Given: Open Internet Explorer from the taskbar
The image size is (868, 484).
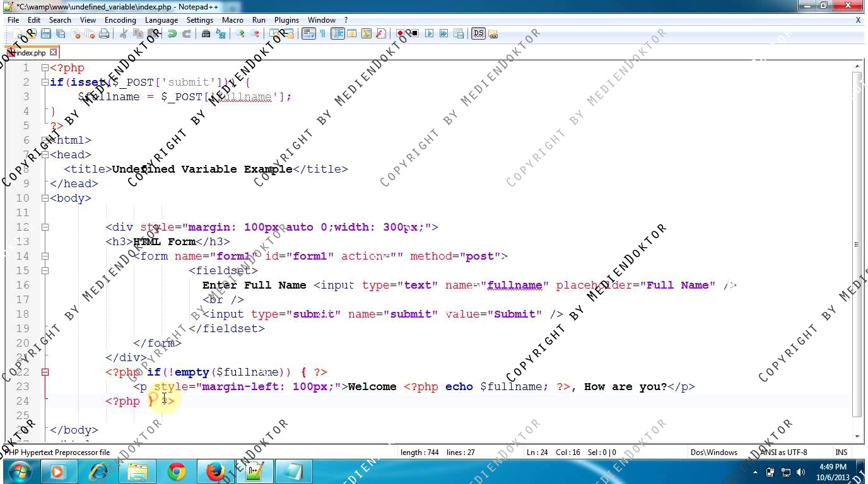Looking at the screenshot, I should [98, 471].
